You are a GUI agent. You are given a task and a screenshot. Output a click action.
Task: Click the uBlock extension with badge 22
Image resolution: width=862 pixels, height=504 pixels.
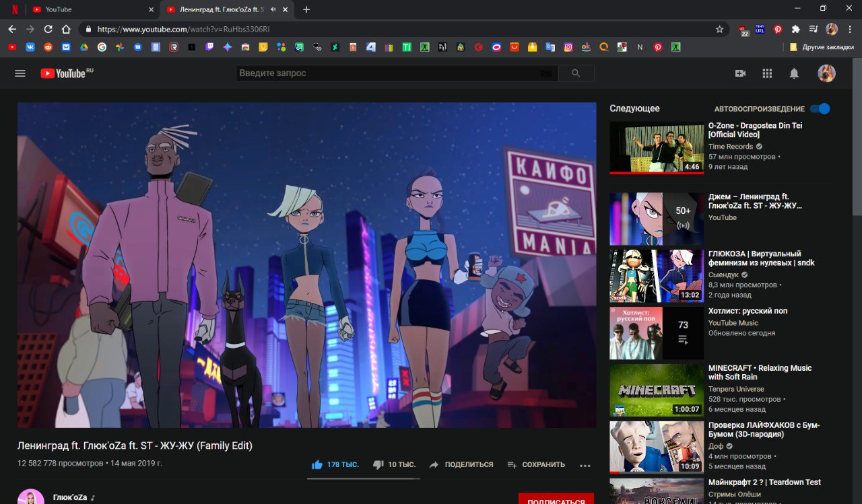743,30
